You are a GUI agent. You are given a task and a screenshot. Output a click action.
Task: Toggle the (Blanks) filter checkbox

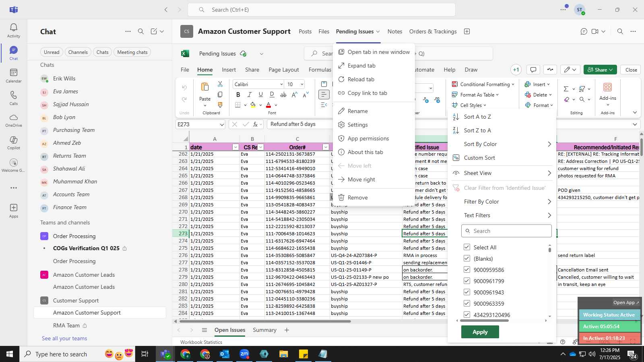467,258
